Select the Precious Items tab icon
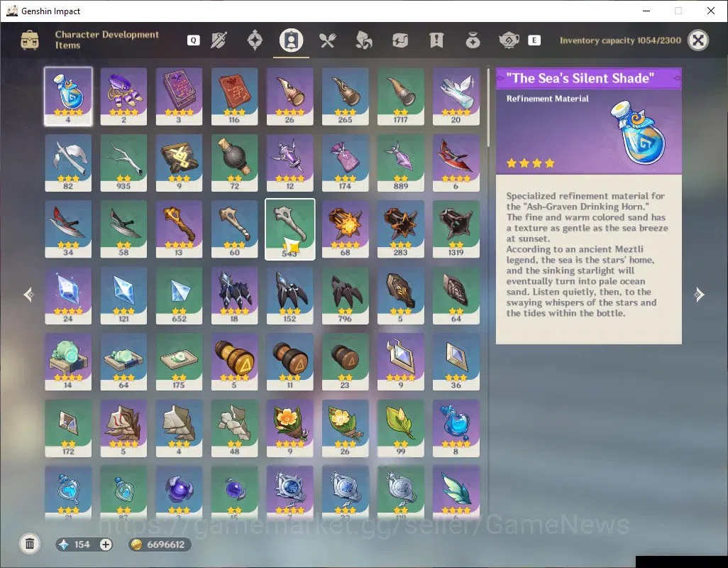The width and height of the screenshot is (728, 568). tap(473, 40)
